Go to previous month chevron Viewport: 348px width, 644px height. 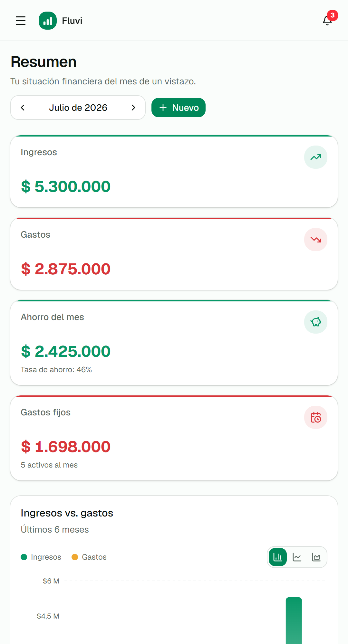23,108
